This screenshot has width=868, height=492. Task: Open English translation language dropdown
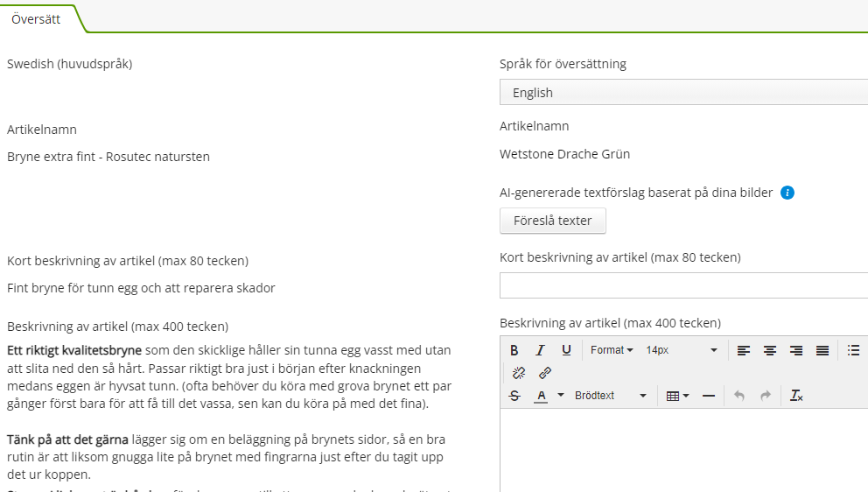click(683, 93)
